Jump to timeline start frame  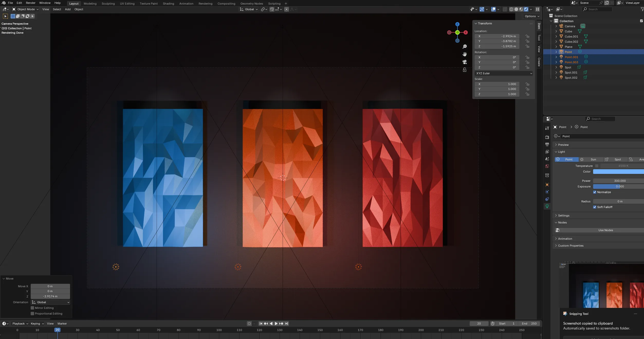click(261, 324)
